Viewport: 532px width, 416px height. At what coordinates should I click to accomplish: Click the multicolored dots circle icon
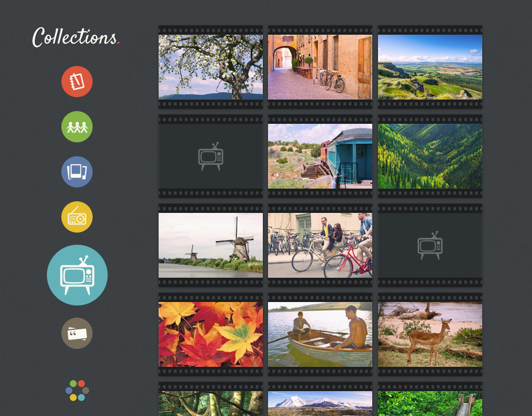[x=78, y=390]
